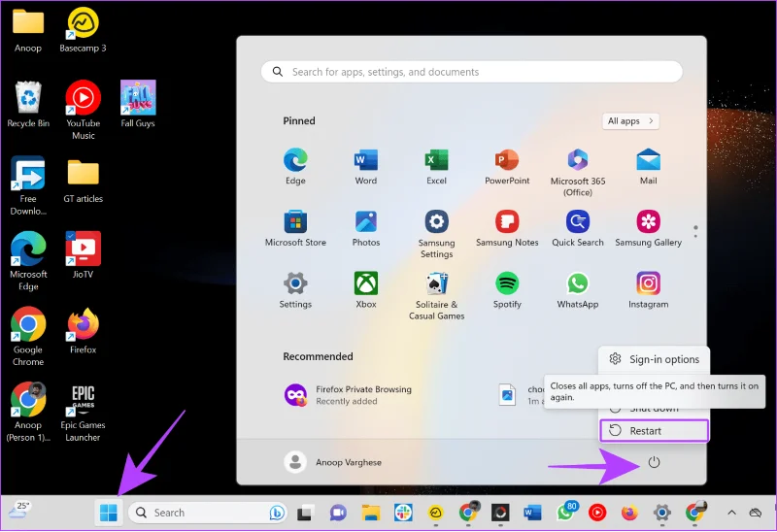Click the Windows Start button on taskbar

109,513
